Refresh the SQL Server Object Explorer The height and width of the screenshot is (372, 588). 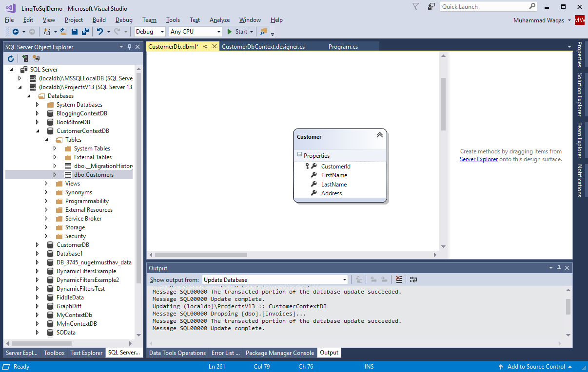pos(11,58)
